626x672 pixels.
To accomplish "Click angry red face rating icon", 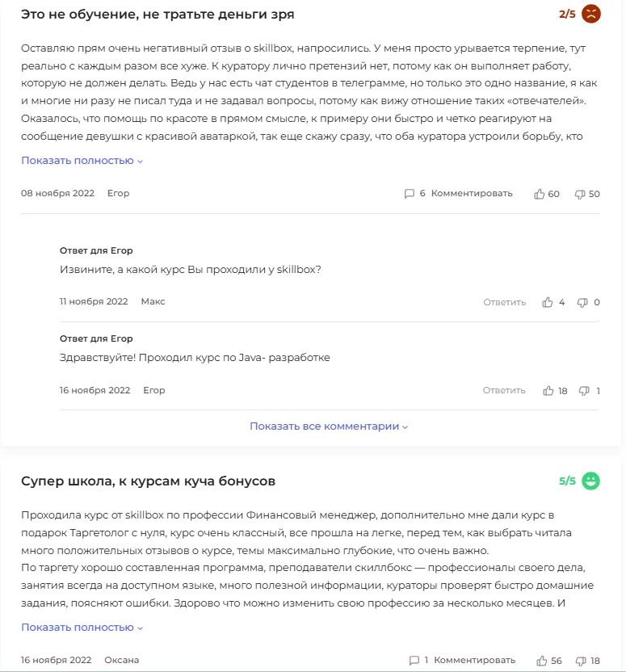I will pyautogui.click(x=591, y=15).
